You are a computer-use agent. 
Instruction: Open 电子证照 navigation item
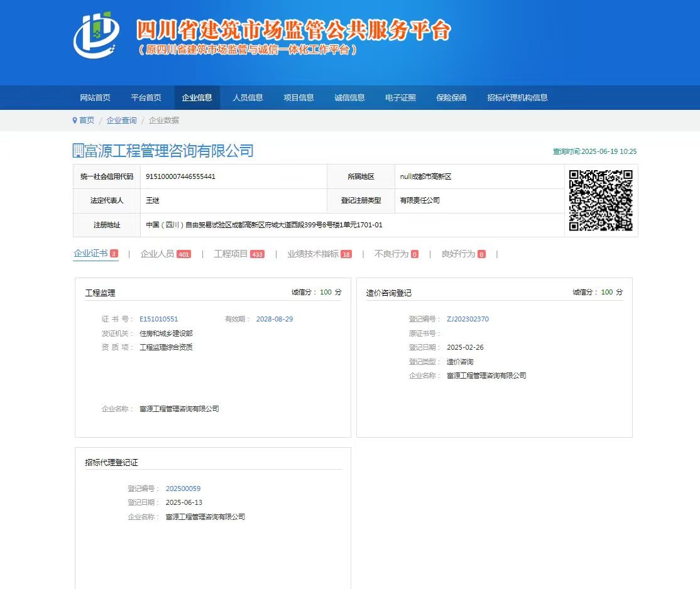point(400,97)
